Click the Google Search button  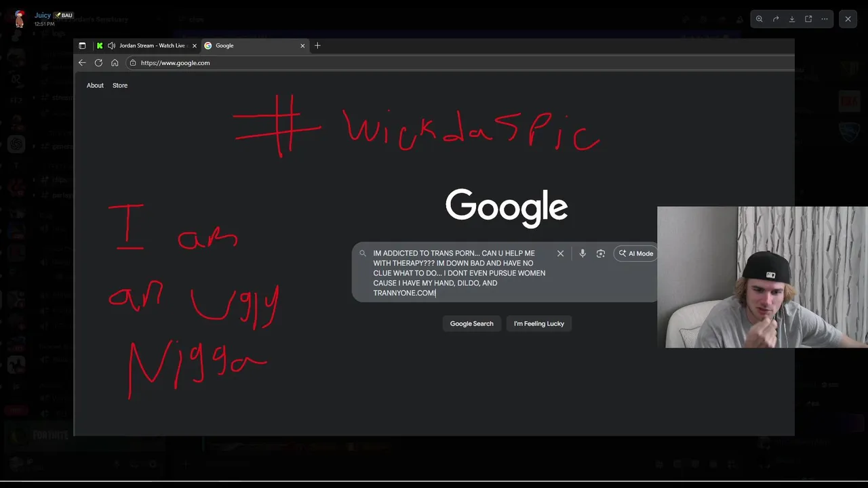coord(472,323)
